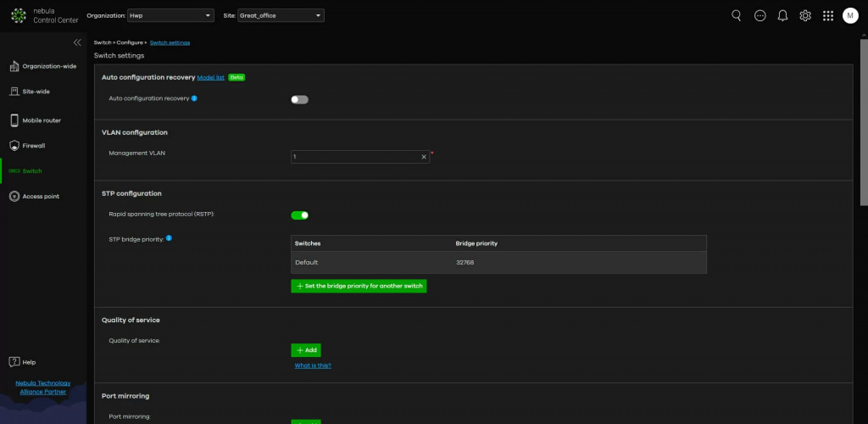Open Access point in the sidebar
This screenshot has width=868, height=424.
pyautogui.click(x=40, y=196)
